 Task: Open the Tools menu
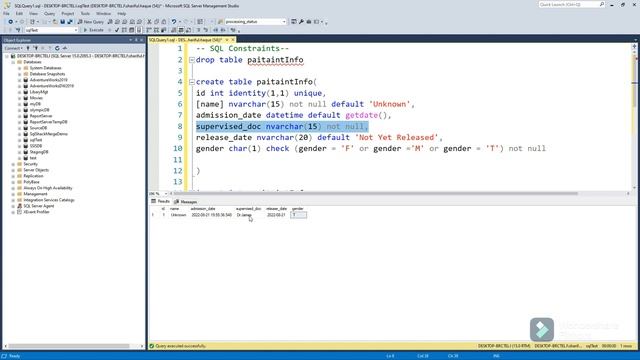click(85, 13)
